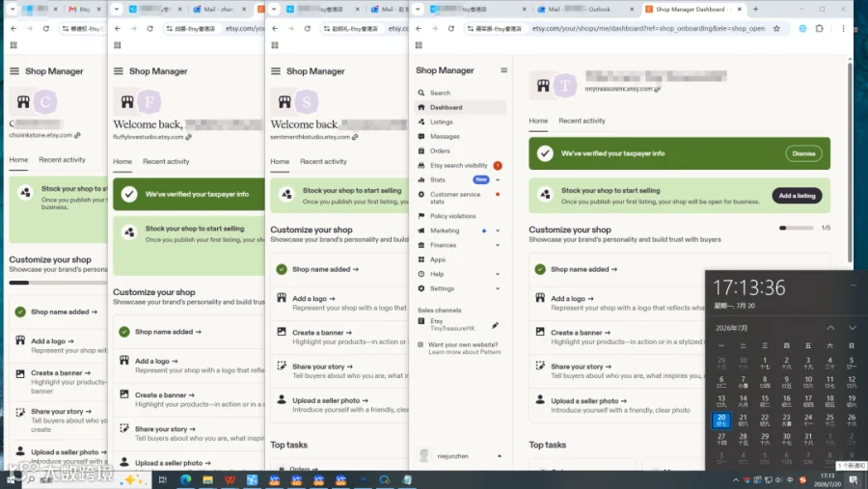The image size is (868, 489).
Task: Switch to Recent activity tab in the rightmost window
Action: click(582, 121)
